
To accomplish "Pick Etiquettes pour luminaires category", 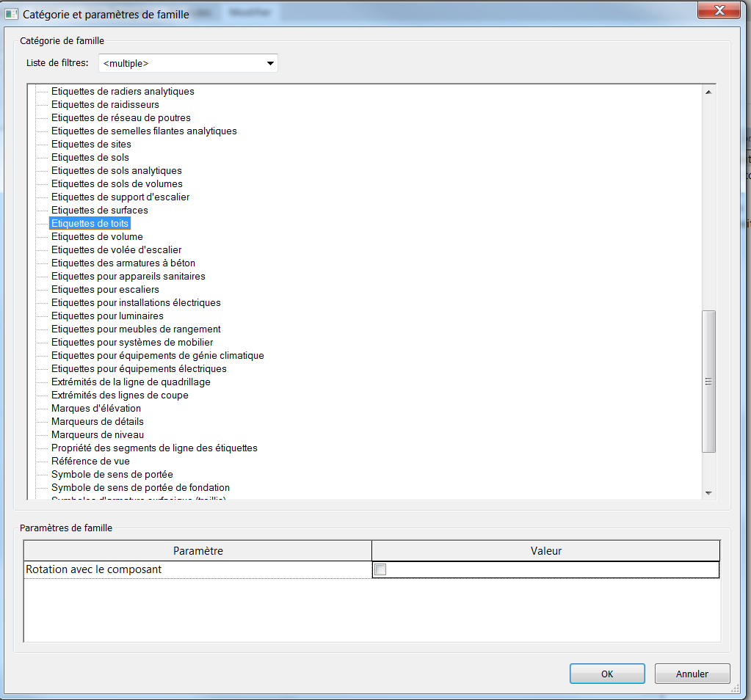I will (x=107, y=316).
